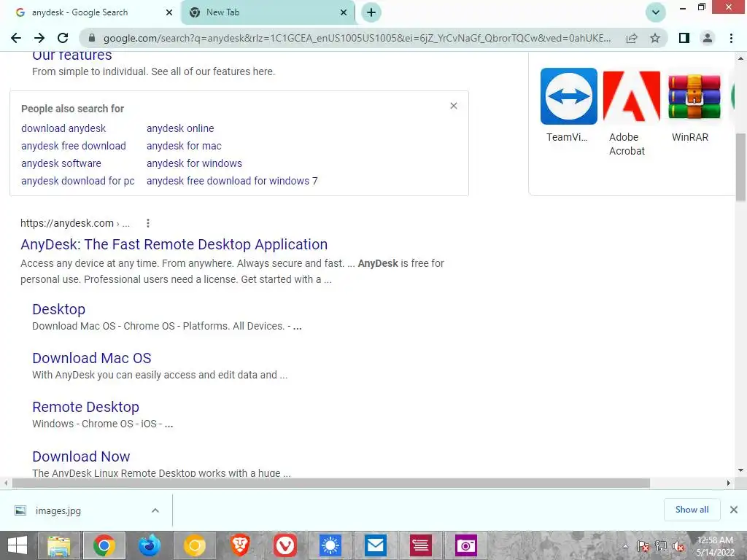Open the Desktop sitelink

coord(58,309)
